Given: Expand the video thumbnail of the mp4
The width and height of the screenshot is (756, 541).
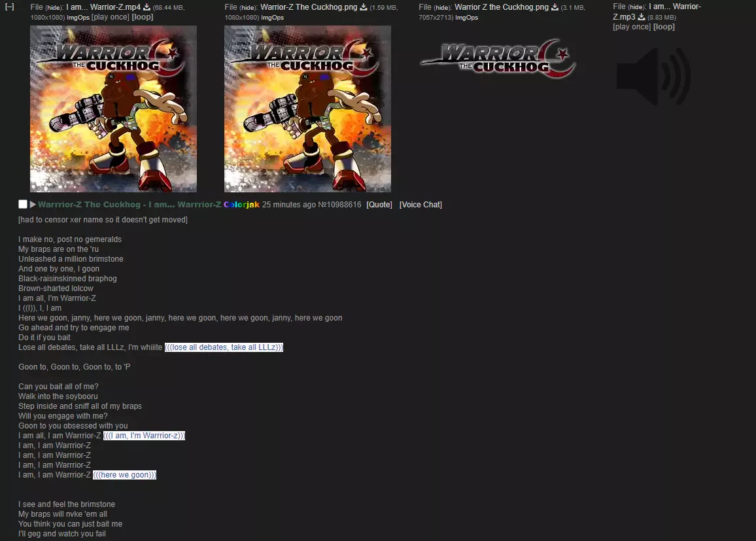Looking at the screenshot, I should [x=113, y=109].
